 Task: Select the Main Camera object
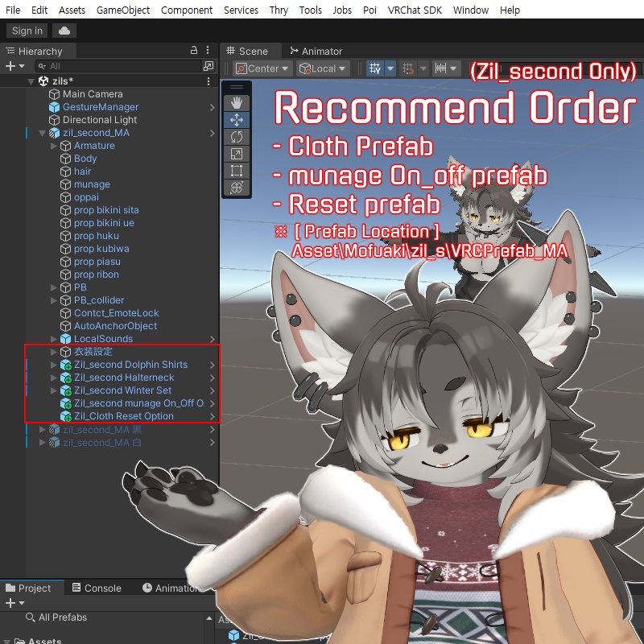93,94
